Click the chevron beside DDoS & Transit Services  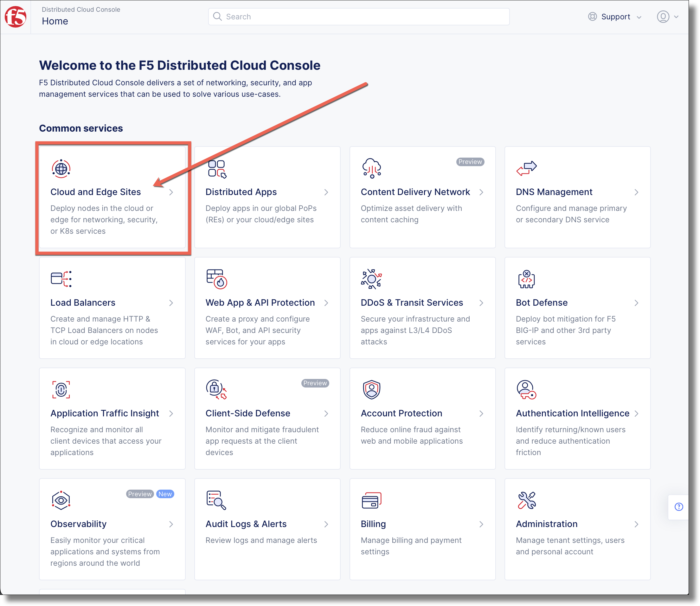point(481,303)
